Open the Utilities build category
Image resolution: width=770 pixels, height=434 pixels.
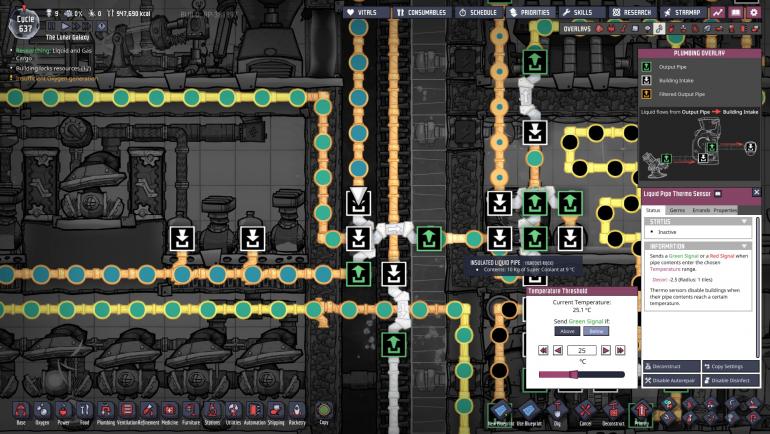point(233,412)
